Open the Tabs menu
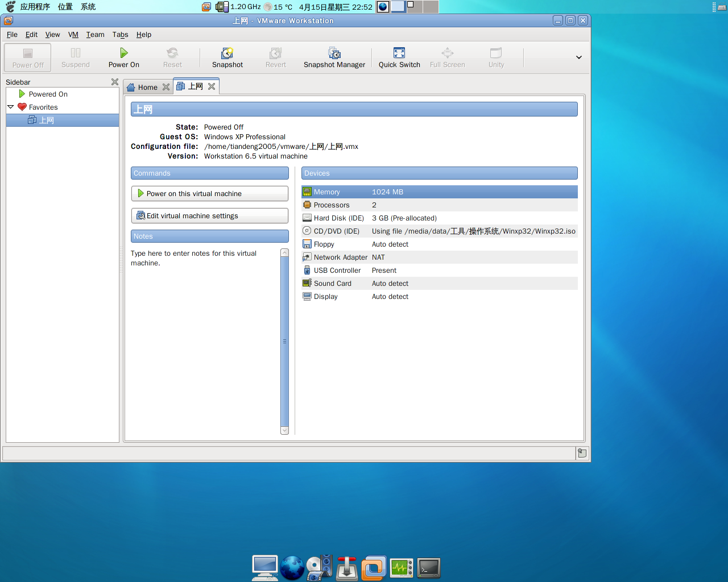 (120, 35)
